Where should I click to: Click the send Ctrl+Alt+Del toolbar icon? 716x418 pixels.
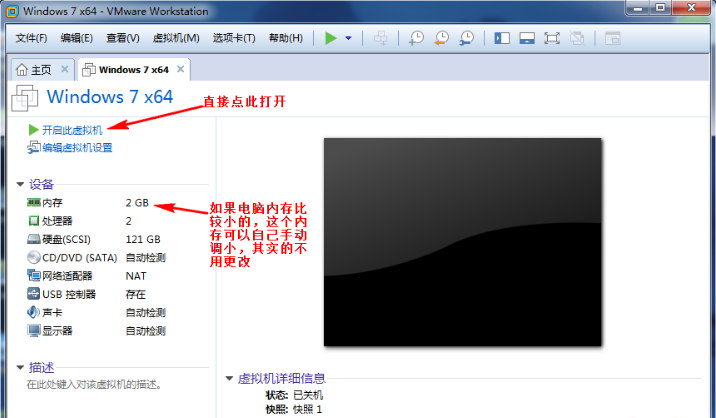point(380,38)
